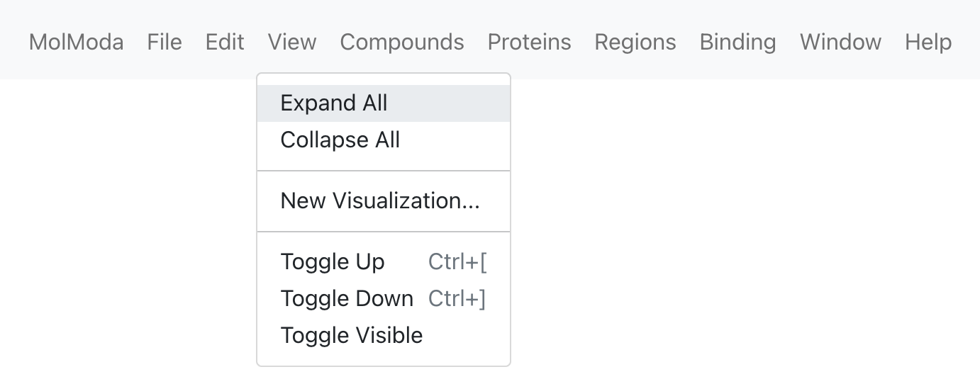Collapse the open View menu
980x384 pixels.
click(x=292, y=43)
